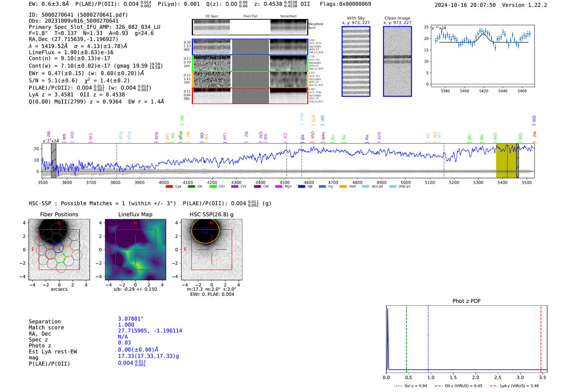Select the green-bordered 2D spectrum row
Viewport: 576px width, 392px height.
pyautogui.click(x=250, y=63)
